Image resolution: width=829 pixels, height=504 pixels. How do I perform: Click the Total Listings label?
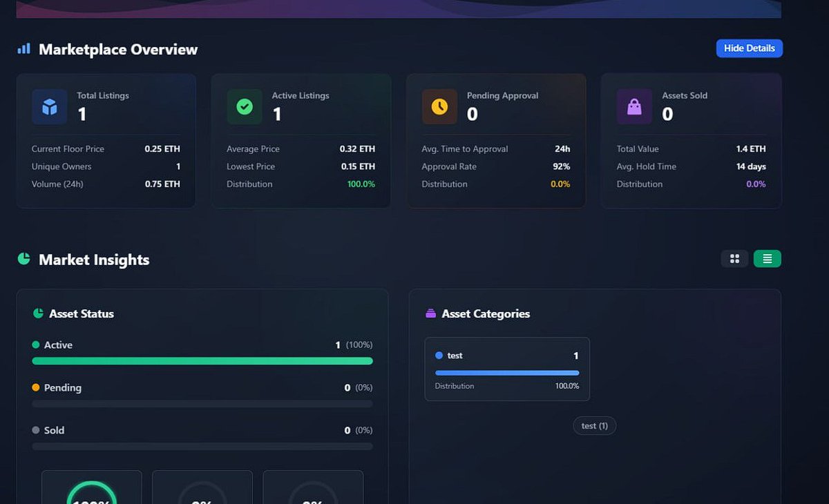pyautogui.click(x=103, y=95)
